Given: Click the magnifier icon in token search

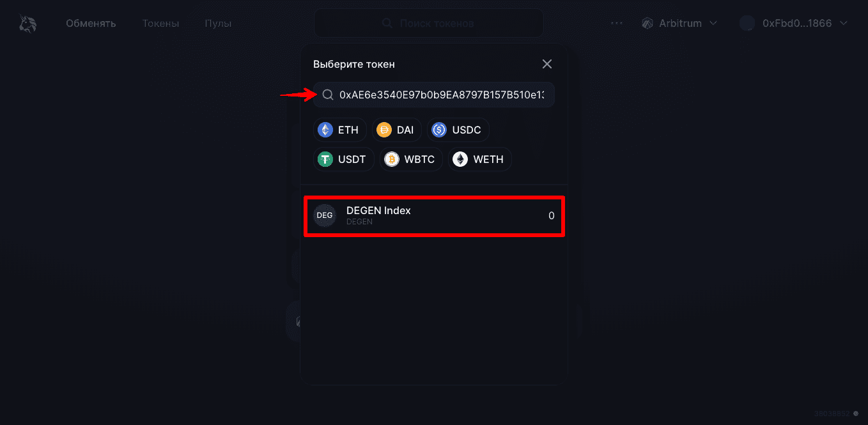Looking at the screenshot, I should pyautogui.click(x=327, y=95).
